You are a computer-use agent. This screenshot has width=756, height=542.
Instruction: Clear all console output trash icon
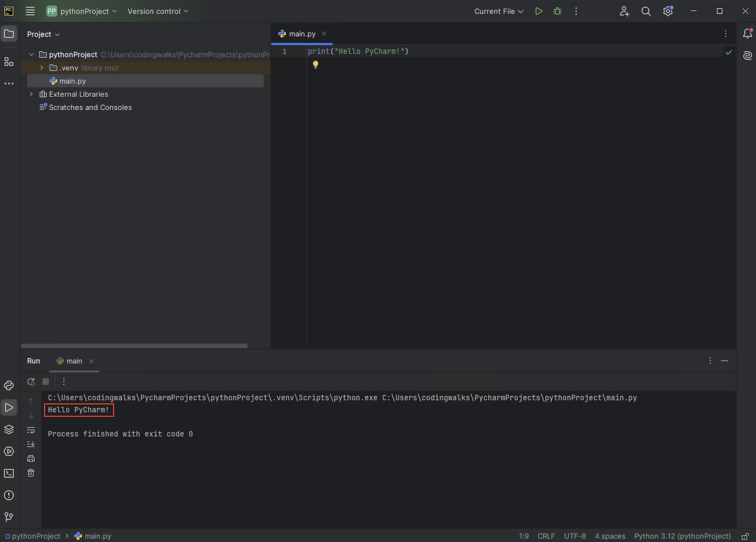pos(31,473)
